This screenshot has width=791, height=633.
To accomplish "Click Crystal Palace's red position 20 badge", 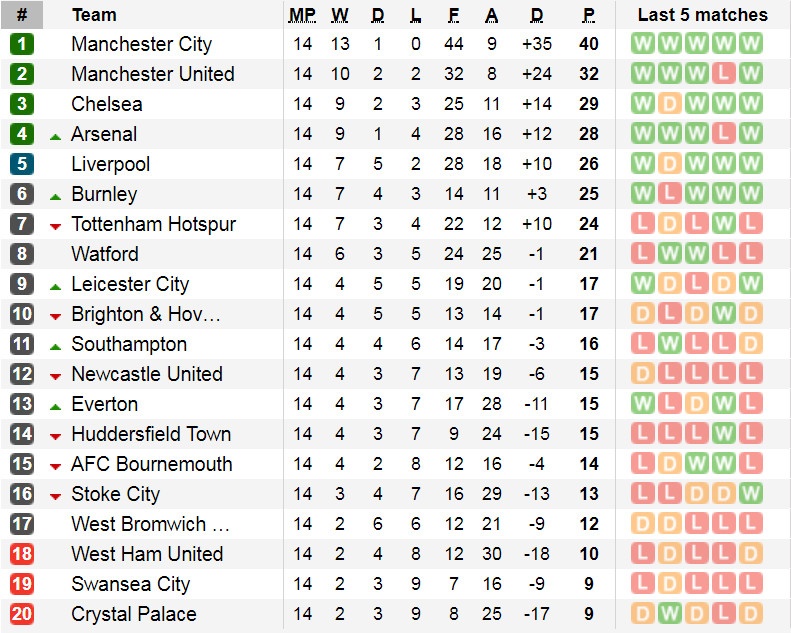I will point(22,614).
